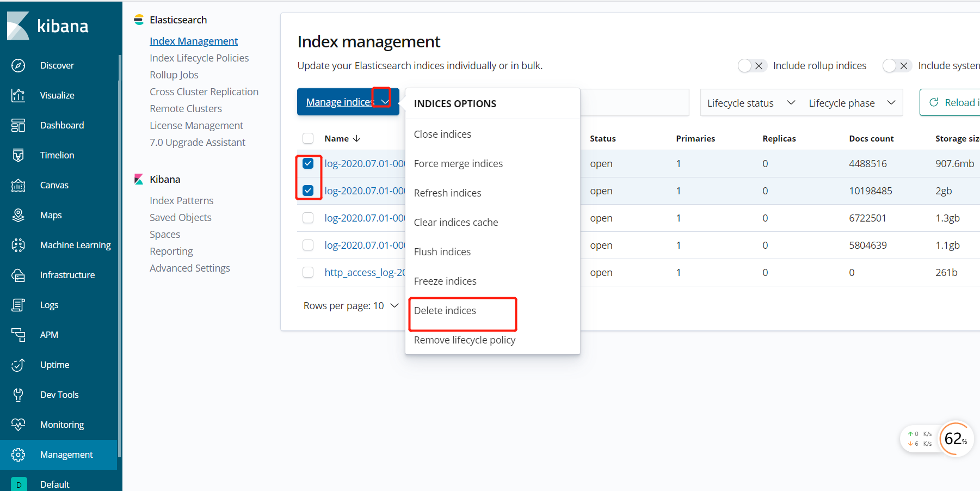Choose Force merge indices from the menu
The height and width of the screenshot is (491, 980).
click(x=458, y=163)
